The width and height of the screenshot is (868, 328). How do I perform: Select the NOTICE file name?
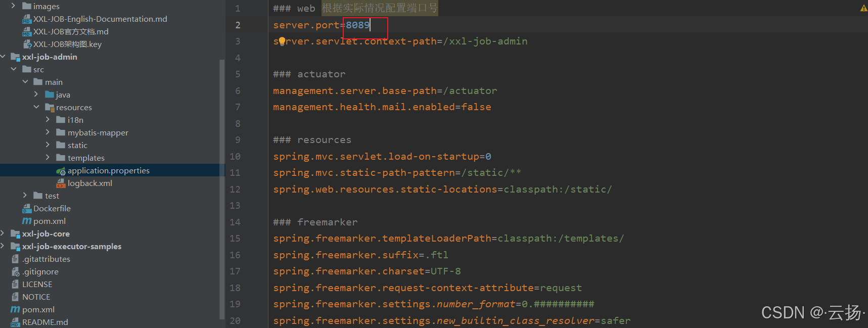36,297
